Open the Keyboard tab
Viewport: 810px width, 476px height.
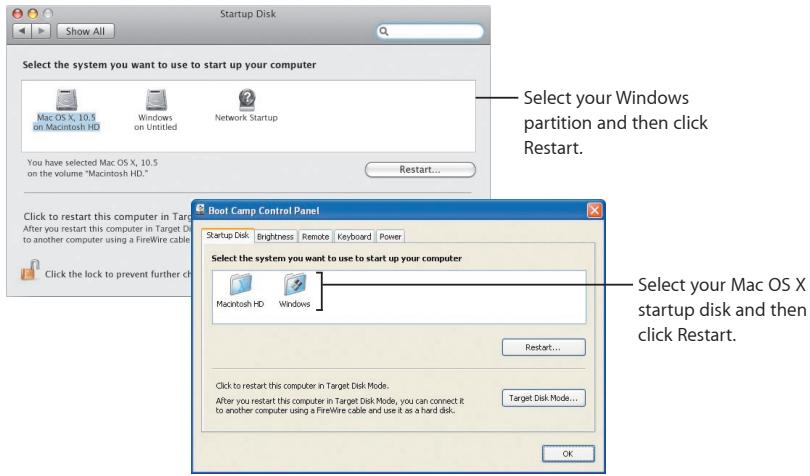(x=354, y=236)
